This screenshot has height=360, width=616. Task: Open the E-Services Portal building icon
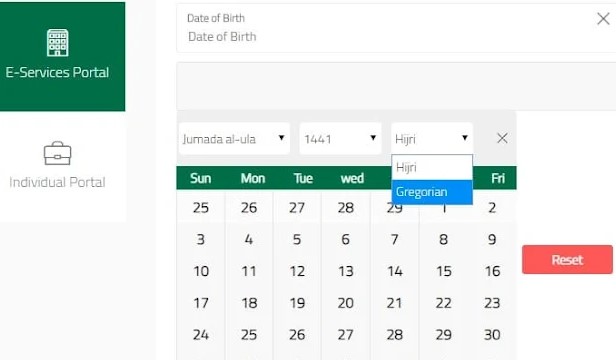[x=57, y=42]
